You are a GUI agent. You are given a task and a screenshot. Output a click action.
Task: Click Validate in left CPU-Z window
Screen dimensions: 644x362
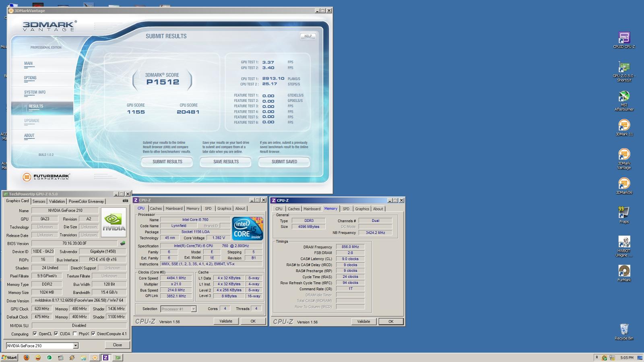(226, 321)
